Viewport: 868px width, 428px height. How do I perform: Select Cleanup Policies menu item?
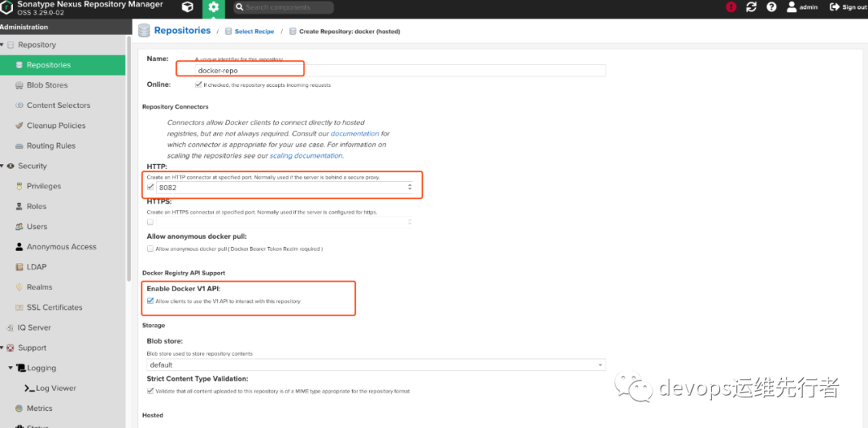pyautogui.click(x=55, y=126)
